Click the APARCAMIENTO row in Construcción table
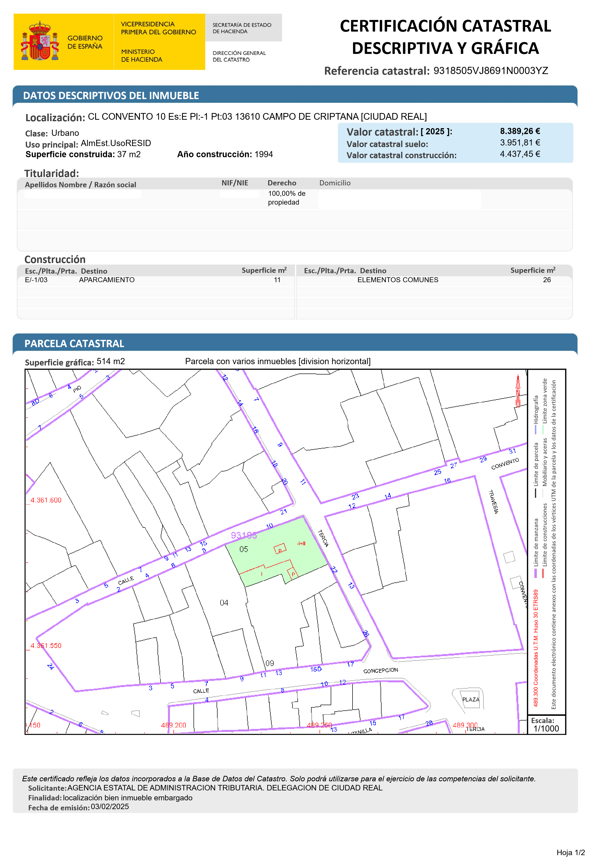Image resolution: width=614 pixels, height=868 pixels. 107,280
